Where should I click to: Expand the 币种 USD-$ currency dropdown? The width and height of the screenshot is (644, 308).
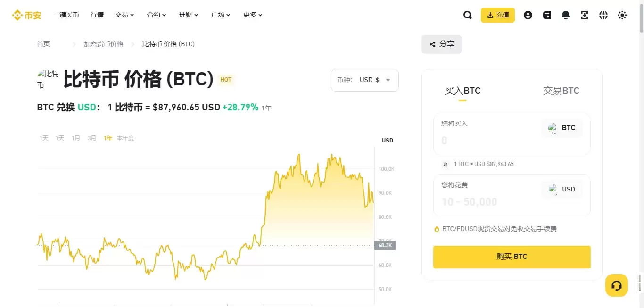coord(365,80)
